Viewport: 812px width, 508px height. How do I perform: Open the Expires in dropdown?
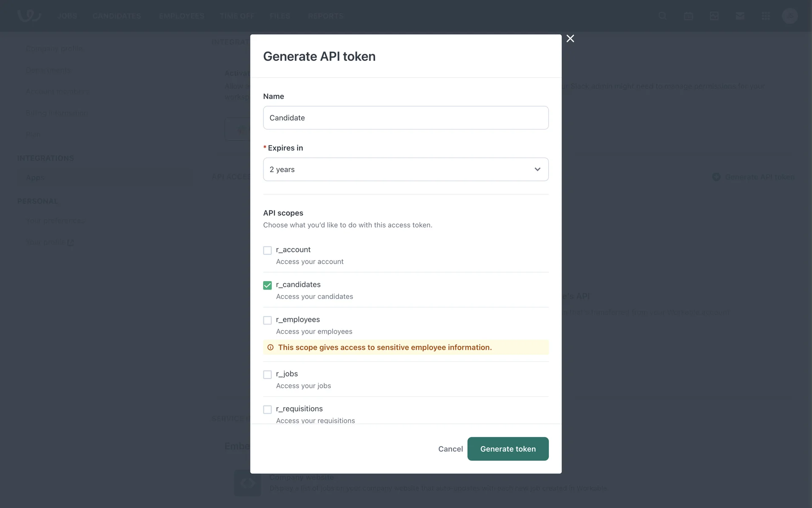coord(398,169)
